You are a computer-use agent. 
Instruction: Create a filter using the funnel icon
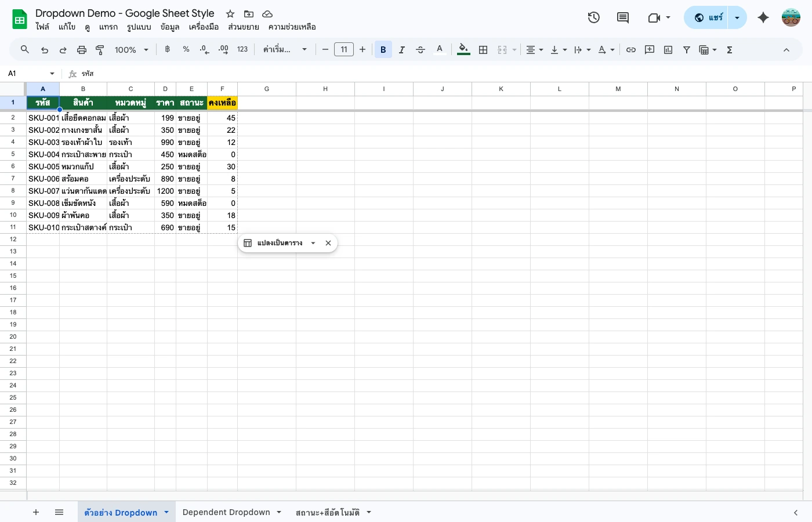coord(687,49)
